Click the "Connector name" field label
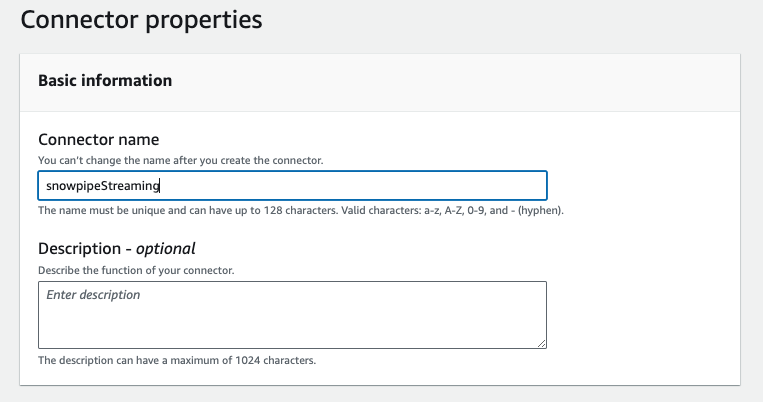This screenshot has width=763, height=402. [98, 139]
